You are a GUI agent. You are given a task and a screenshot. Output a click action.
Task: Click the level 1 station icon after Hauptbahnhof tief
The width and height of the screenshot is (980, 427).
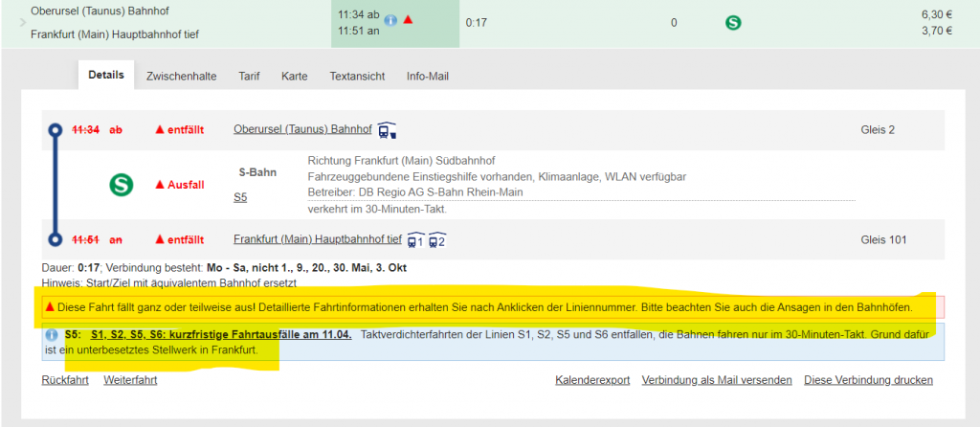(x=415, y=239)
